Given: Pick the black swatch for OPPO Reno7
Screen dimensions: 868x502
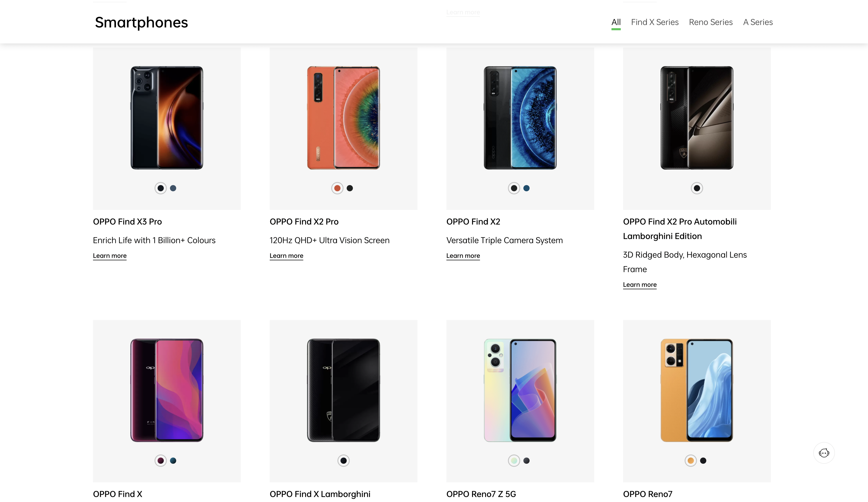Looking at the screenshot, I should pyautogui.click(x=703, y=461).
